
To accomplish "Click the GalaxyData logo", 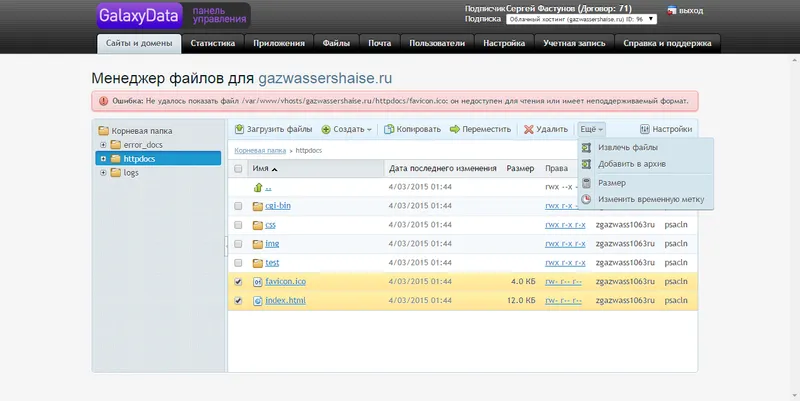I will click(139, 15).
